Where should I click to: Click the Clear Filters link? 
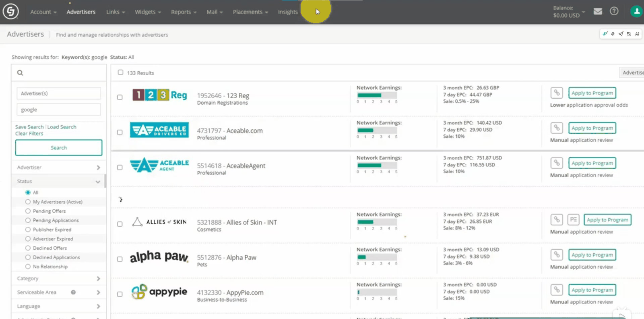coord(29,134)
